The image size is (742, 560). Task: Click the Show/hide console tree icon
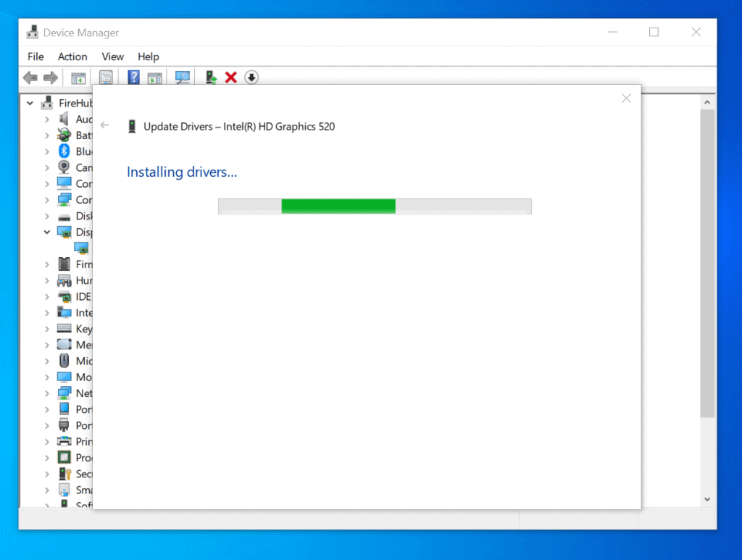click(x=78, y=77)
